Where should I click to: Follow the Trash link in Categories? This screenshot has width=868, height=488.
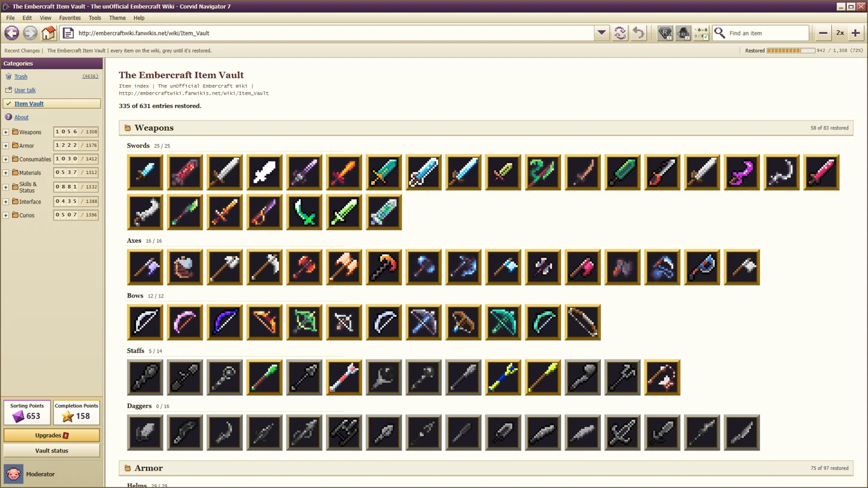pos(20,77)
